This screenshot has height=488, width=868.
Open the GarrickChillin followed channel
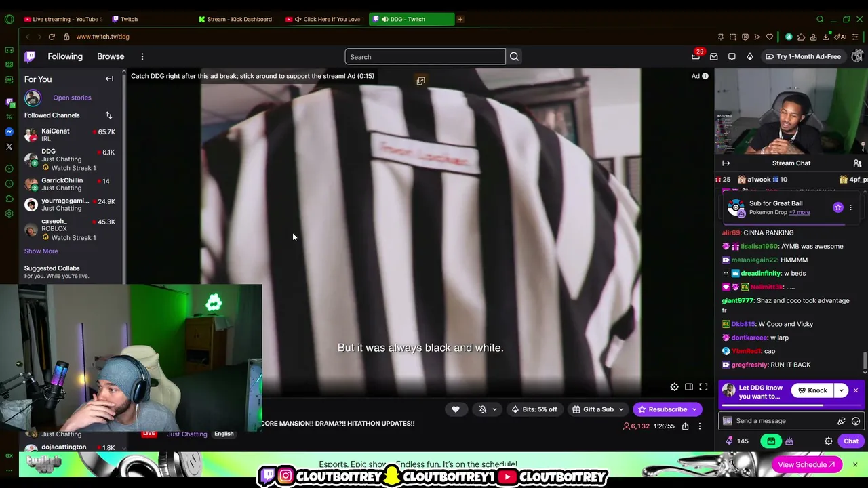[70, 184]
